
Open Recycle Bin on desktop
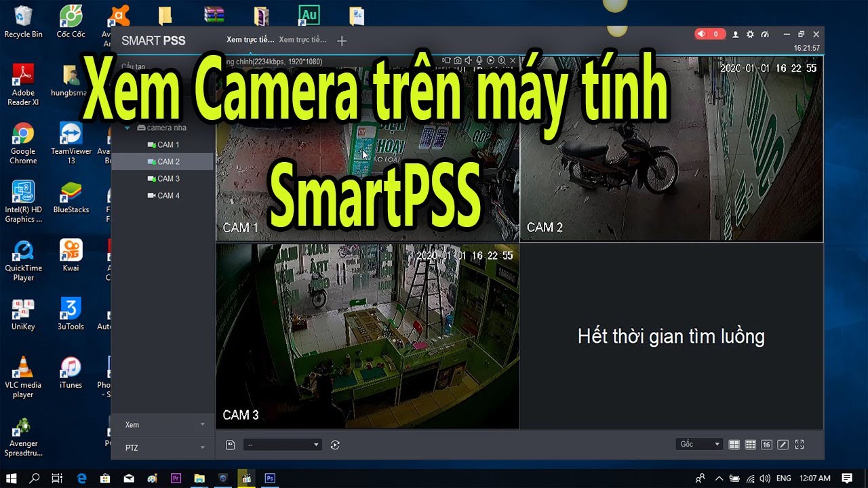pos(23,22)
